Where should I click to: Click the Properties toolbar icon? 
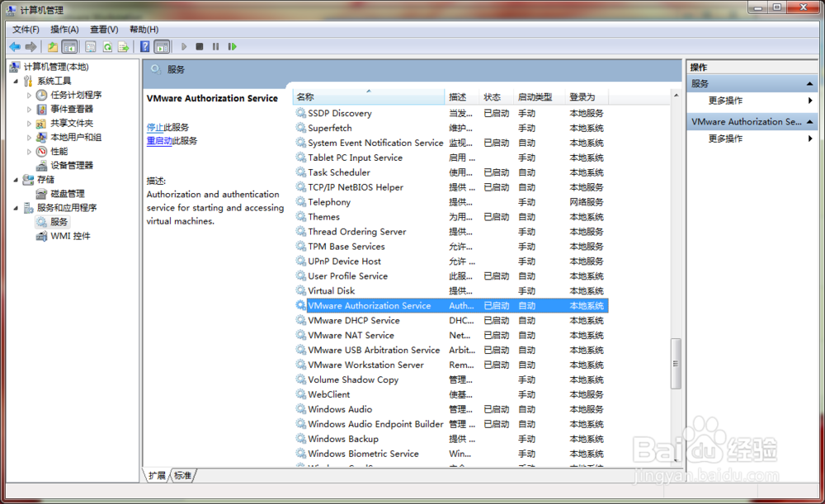click(x=91, y=47)
